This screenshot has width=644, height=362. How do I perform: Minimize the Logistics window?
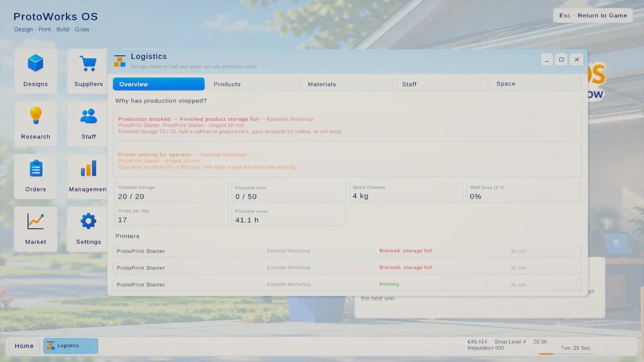coord(547,60)
